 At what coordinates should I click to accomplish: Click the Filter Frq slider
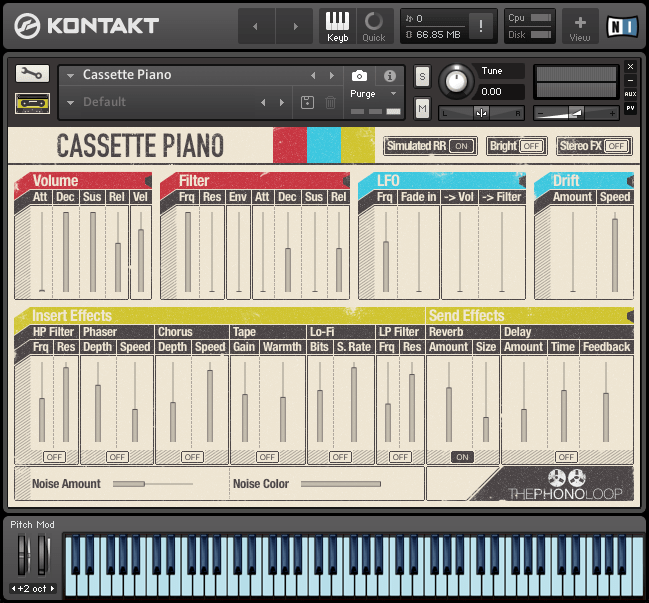188,252
